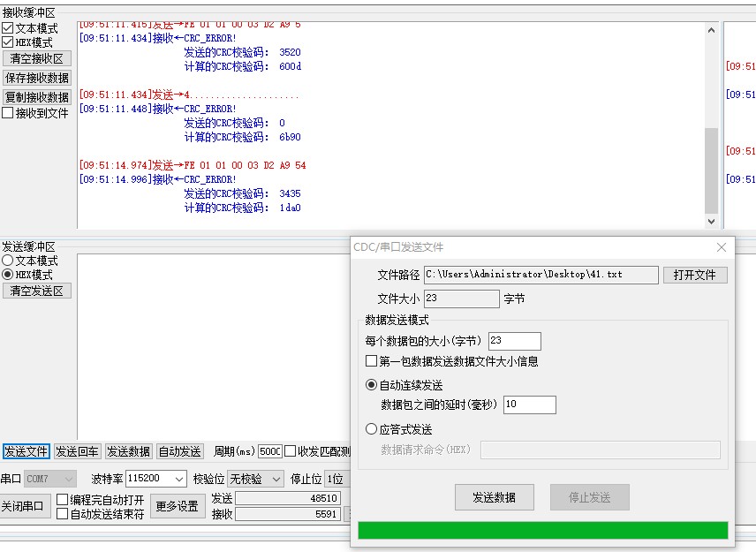756x552 pixels.
Task: Click 计算的CRC校验码 value 6b90
Action: 291,137
